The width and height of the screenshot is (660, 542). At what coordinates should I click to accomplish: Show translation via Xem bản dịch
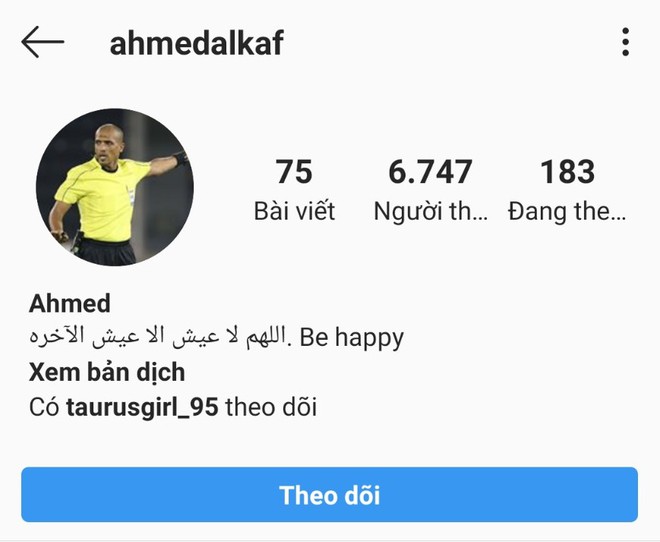[x=107, y=373]
